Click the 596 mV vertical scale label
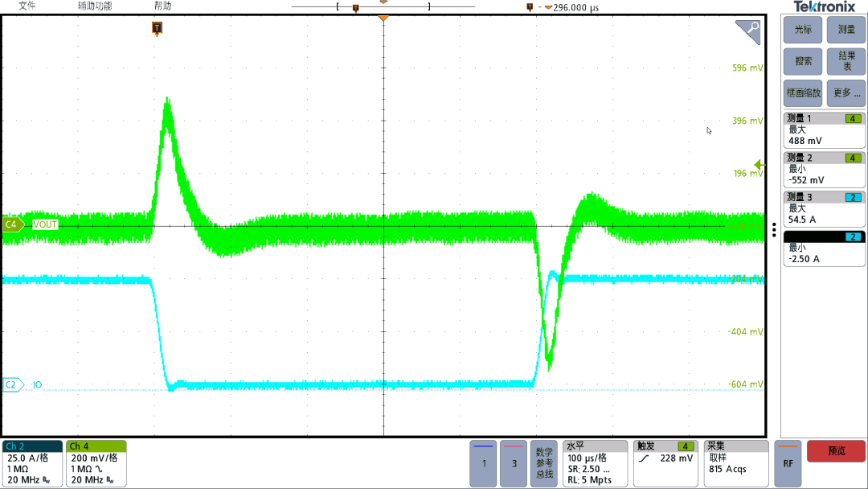Screen dimensions: 868x489 pyautogui.click(x=747, y=68)
